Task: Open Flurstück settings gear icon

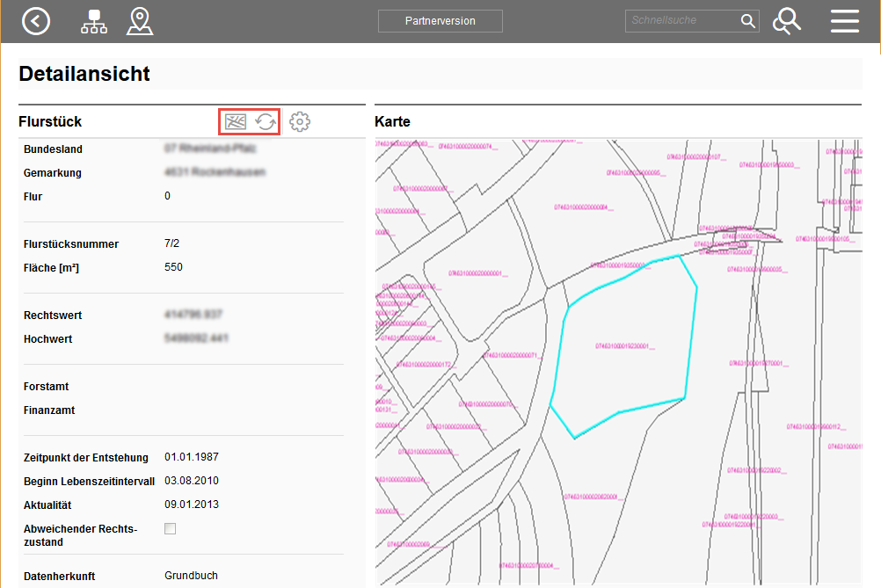Action: (300, 122)
